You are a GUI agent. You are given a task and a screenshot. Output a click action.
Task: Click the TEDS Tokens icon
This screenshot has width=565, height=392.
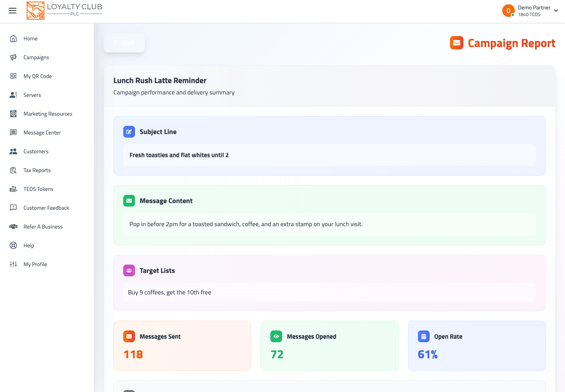click(x=13, y=189)
